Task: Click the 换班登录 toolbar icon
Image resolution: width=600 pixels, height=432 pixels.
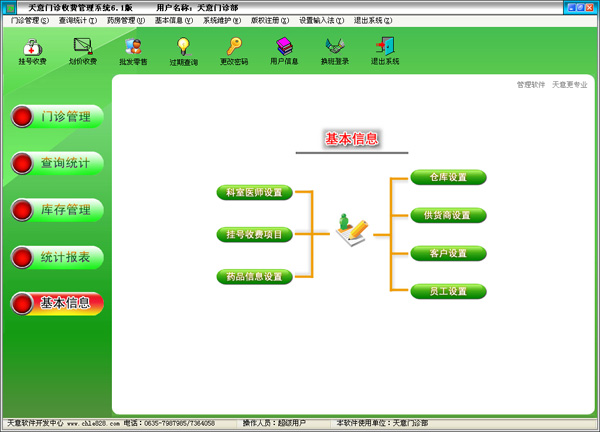Action: [x=334, y=50]
